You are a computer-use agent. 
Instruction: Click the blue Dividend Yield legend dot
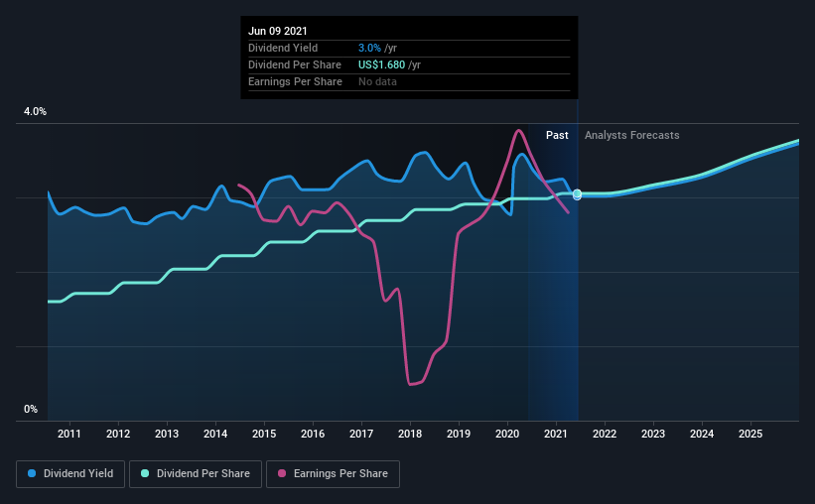click(x=32, y=473)
